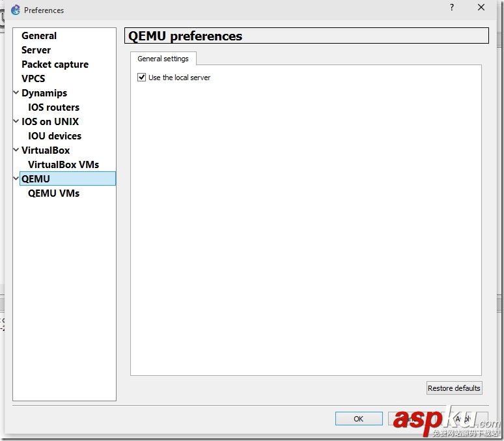
Task: Open VirtualBox VMs settings
Action: (x=63, y=165)
